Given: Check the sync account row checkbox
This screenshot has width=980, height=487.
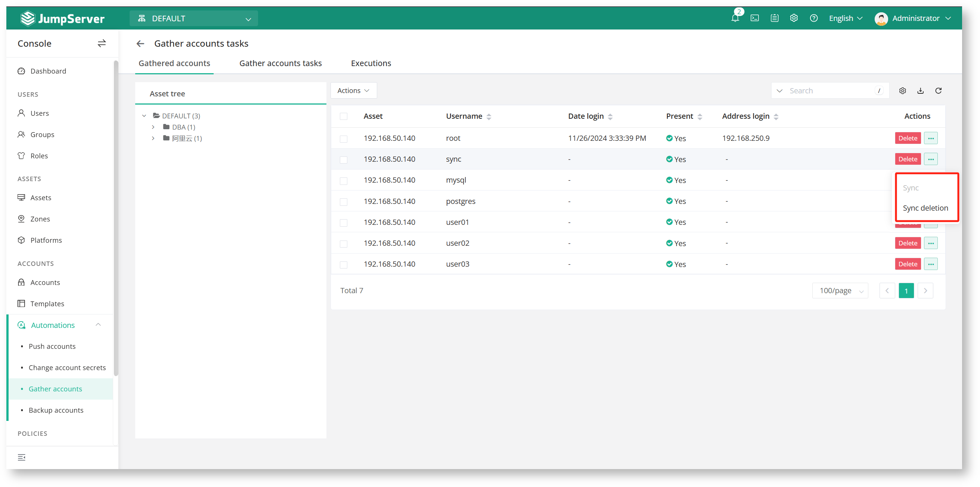Looking at the screenshot, I should pos(344,160).
